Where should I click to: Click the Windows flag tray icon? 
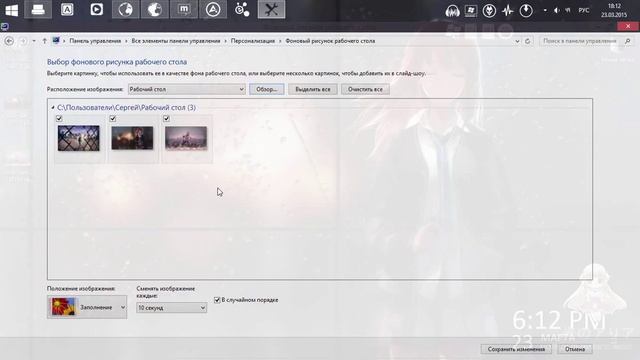click(471, 11)
